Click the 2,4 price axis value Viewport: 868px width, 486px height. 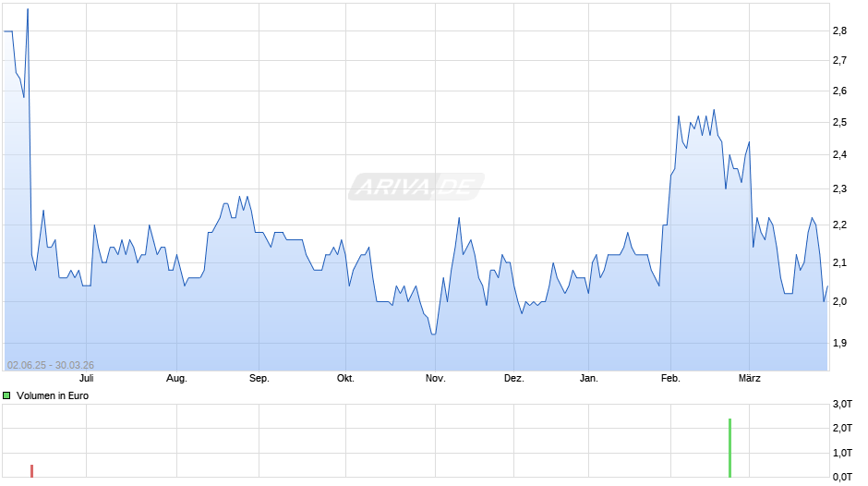(839, 154)
